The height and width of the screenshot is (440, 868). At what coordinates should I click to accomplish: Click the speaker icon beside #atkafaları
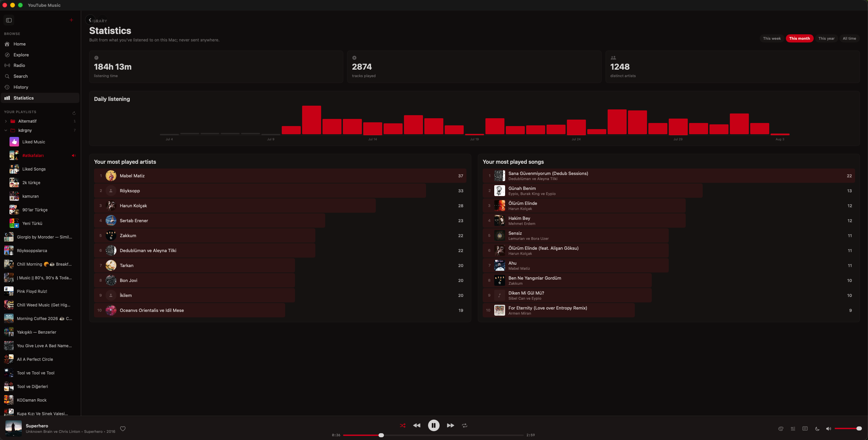[x=74, y=156]
